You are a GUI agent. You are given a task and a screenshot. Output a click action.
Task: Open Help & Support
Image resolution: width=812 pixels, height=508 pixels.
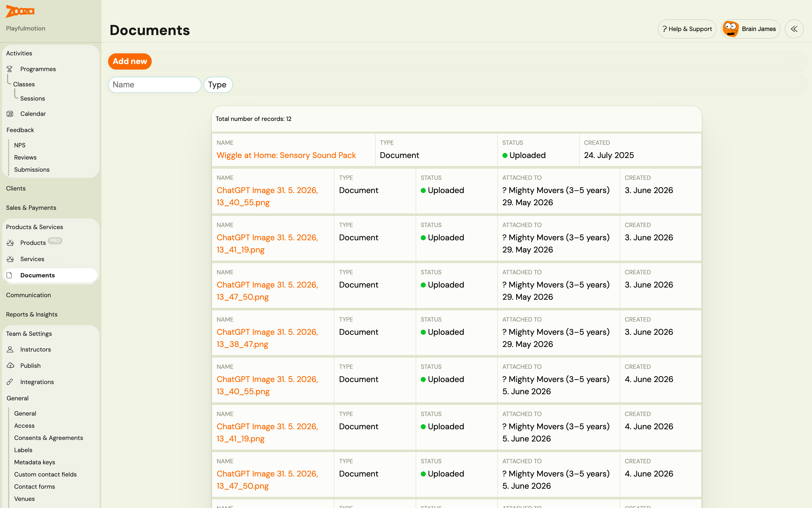tap(687, 29)
